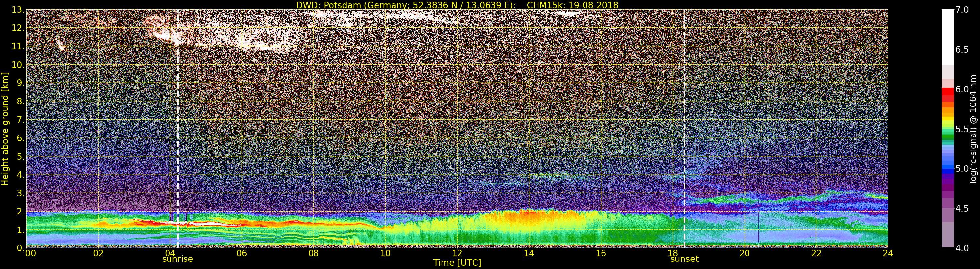Click the 'Height above ground [km]' axis label
The height and width of the screenshot is (269, 980).
coord(5,129)
